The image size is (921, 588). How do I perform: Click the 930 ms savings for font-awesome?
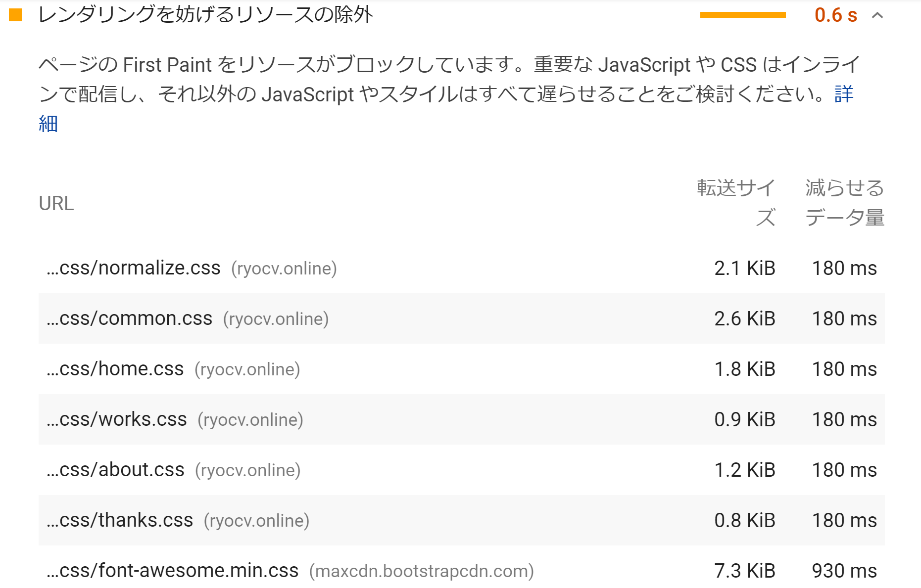(x=845, y=571)
